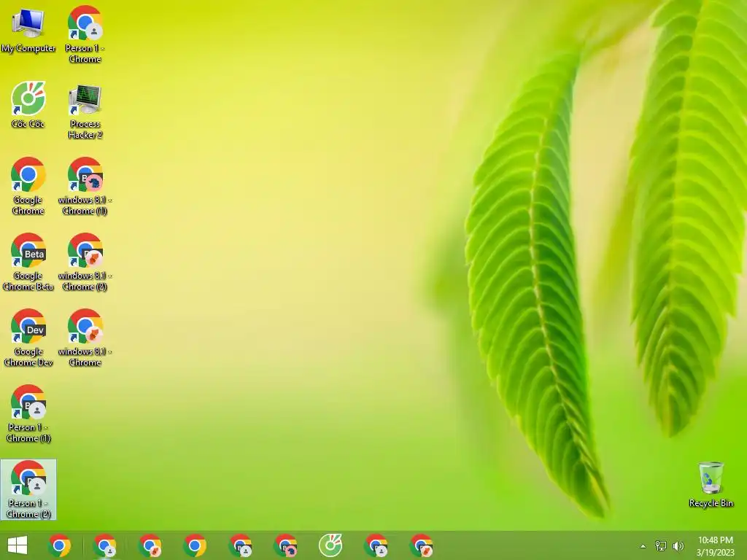Select the windows 8.1 - Chrome desktop shortcut
Viewport: 747px width, 560px height.
pos(85,337)
